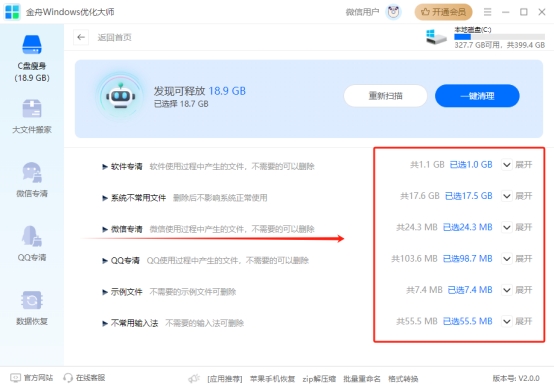The image size is (554, 391).
Task: Click 展开 on the 软件专清 row
Action: click(x=524, y=165)
